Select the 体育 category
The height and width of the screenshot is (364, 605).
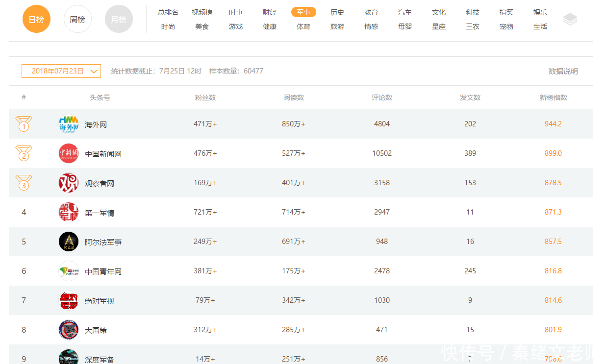(x=303, y=26)
